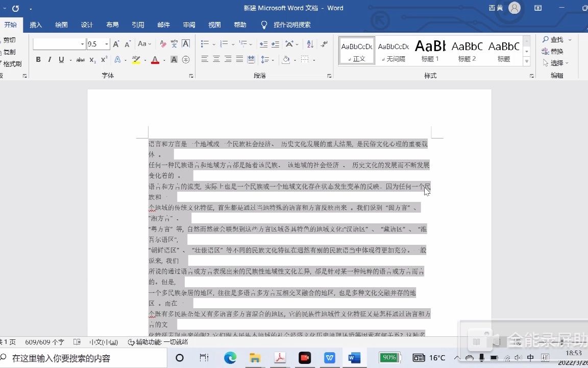
Task: Apply the 标题 1 style
Action: pyautogui.click(x=430, y=50)
